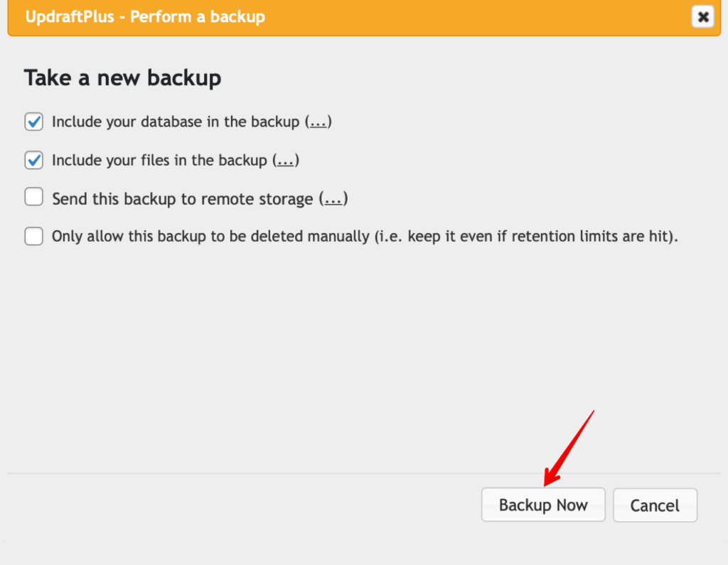The width and height of the screenshot is (728, 565).
Task: Select the retention-limit protection checkbox
Action: (x=33, y=236)
